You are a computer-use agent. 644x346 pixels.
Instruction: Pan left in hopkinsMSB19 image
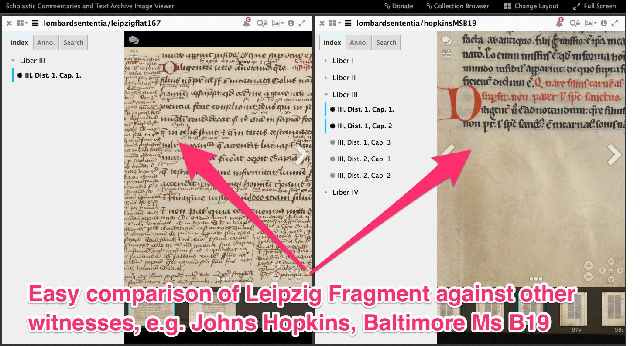coord(603,271)
